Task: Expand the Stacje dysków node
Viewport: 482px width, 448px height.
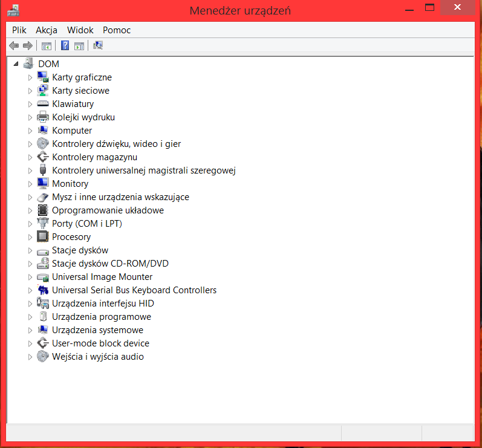Action: pos(30,250)
